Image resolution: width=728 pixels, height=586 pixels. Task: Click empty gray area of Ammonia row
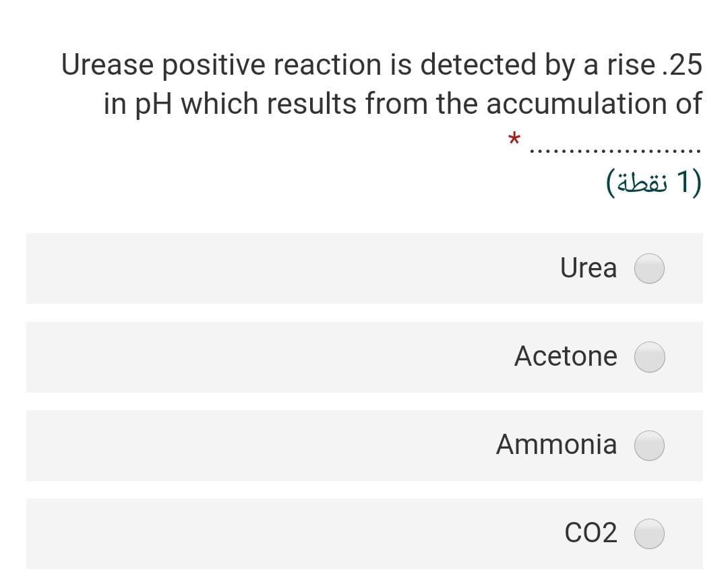(x=270, y=445)
